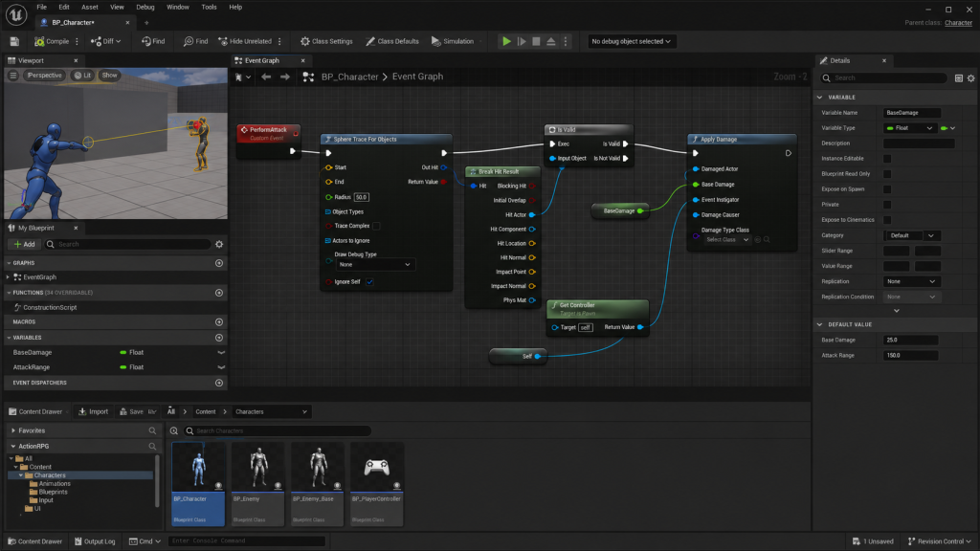Click the Import button in Content Drawer
This screenshot has width=980, height=551.
tap(93, 411)
